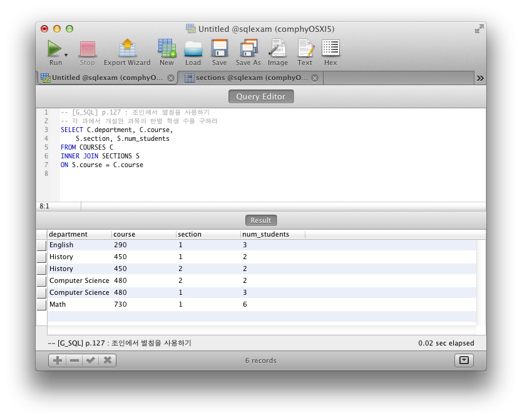The width and height of the screenshot is (522, 420).
Task: Open the Run options dropdown arrow
Action: (66, 55)
